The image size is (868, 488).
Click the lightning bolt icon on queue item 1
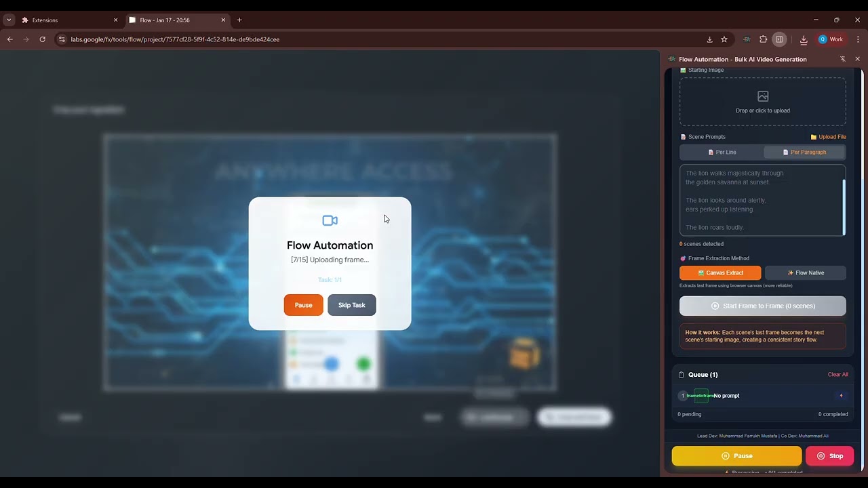[841, 396]
